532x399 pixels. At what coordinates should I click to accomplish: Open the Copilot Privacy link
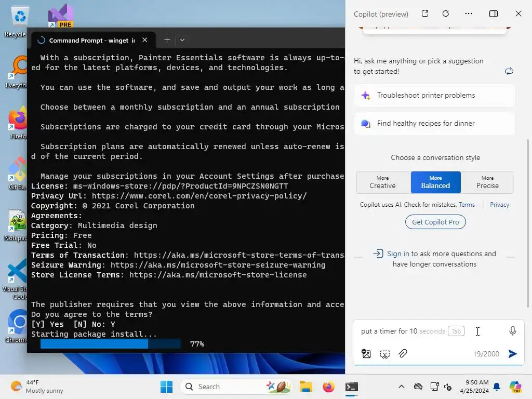click(499, 205)
